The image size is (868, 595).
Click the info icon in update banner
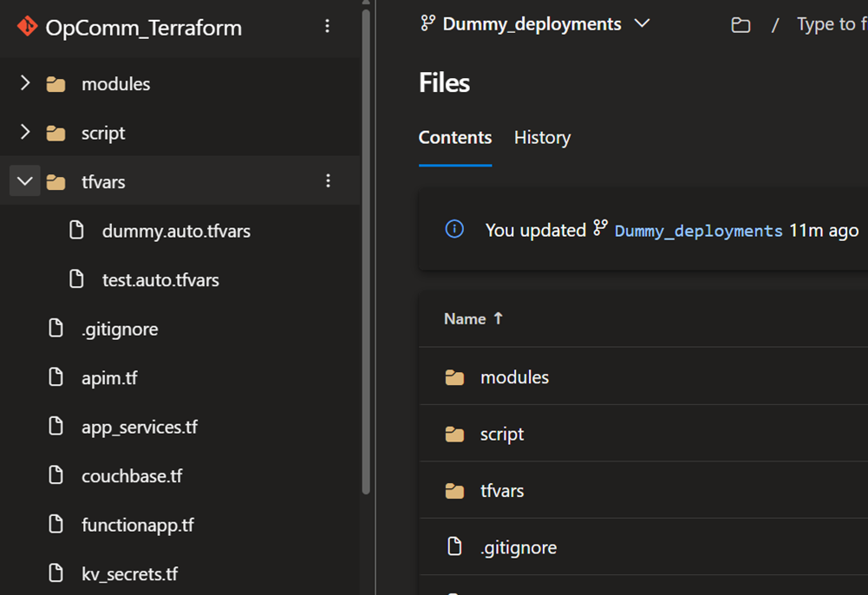[x=454, y=230]
